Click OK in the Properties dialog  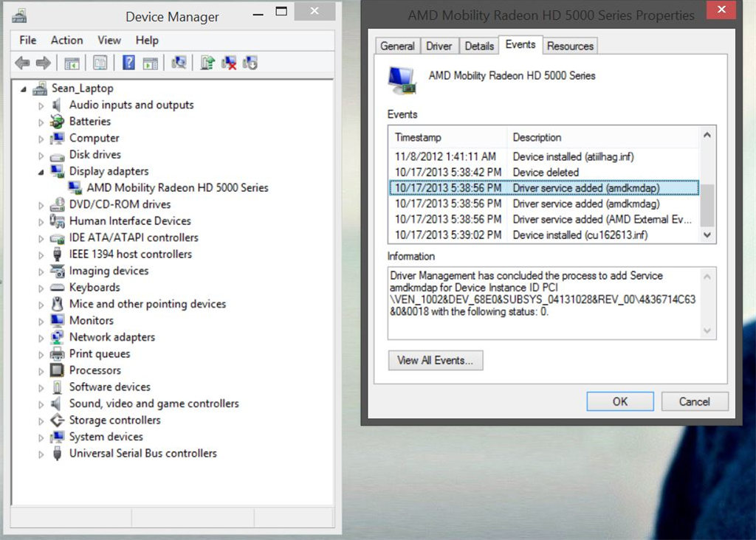(x=620, y=401)
